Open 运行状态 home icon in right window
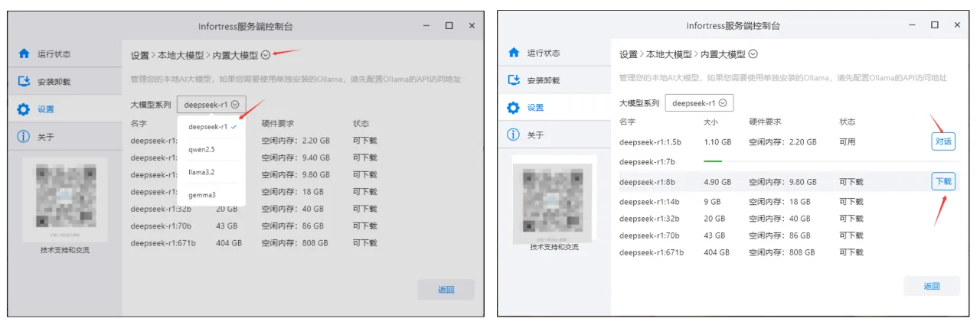 514,53
